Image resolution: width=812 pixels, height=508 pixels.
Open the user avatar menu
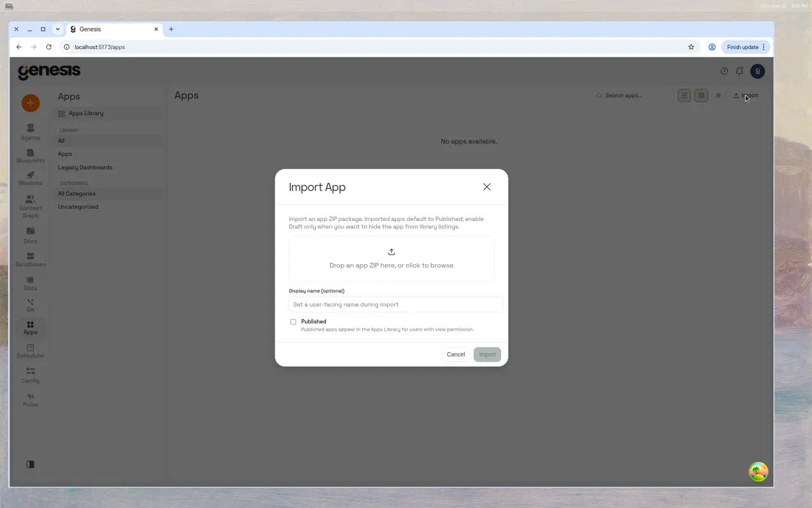(x=757, y=71)
